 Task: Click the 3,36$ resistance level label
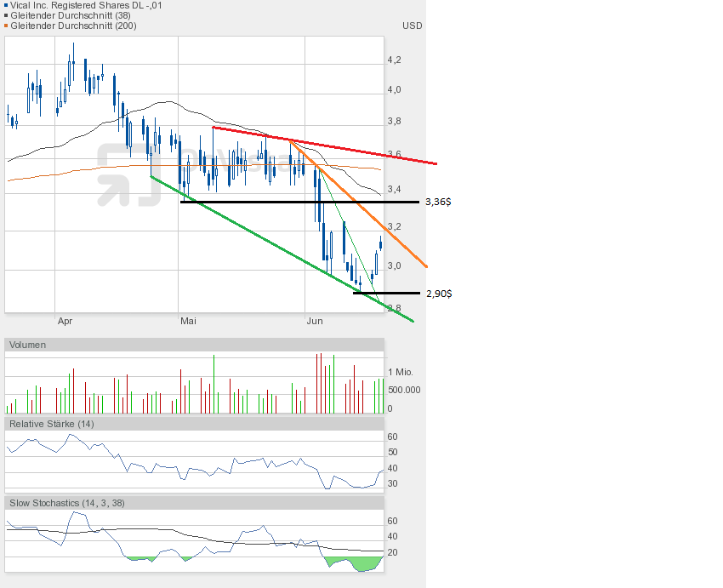[438, 203]
